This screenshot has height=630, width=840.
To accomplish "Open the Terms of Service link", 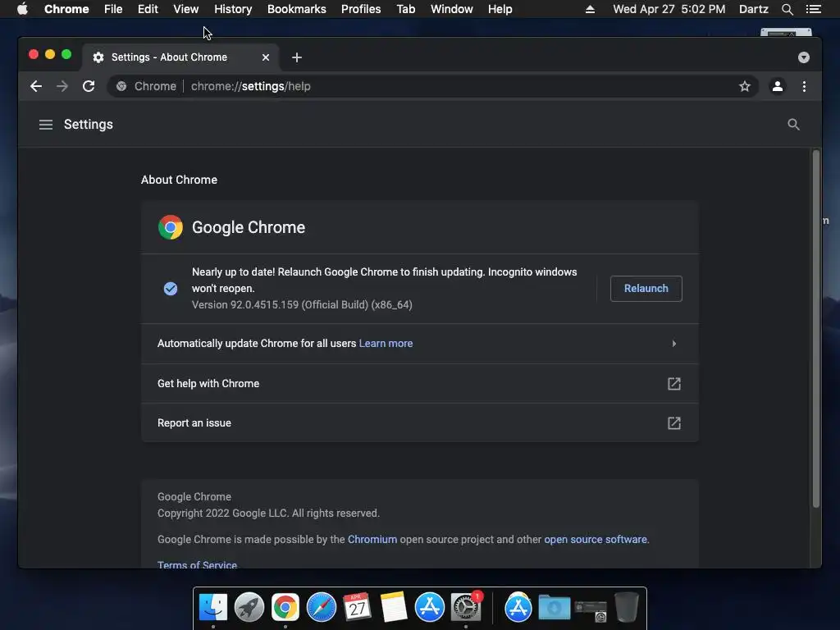I will 197,564.
